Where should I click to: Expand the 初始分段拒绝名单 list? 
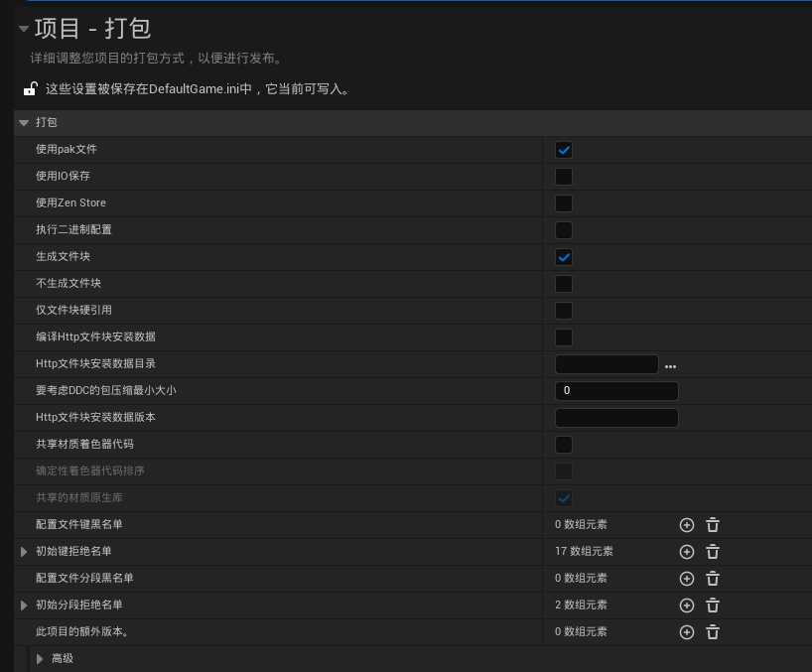click(24, 605)
